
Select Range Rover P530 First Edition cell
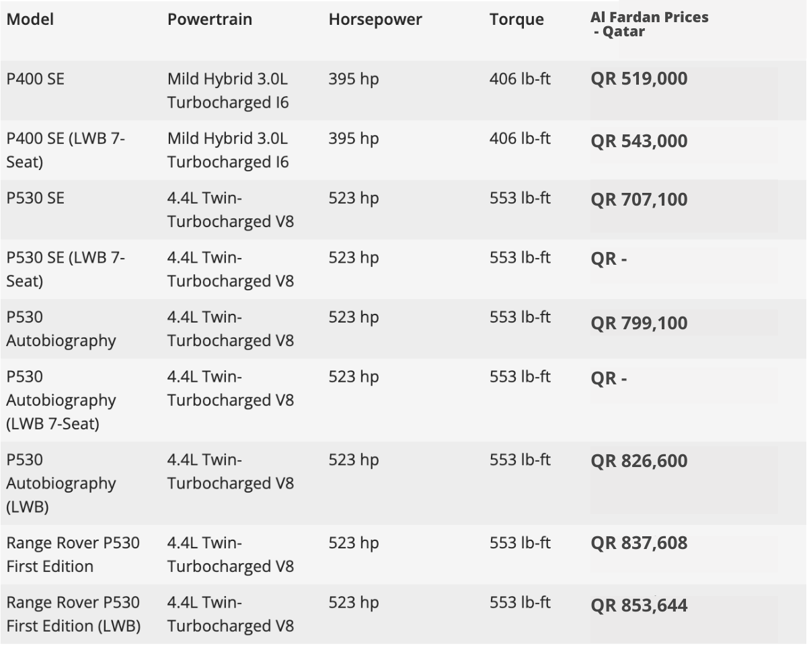73,554
